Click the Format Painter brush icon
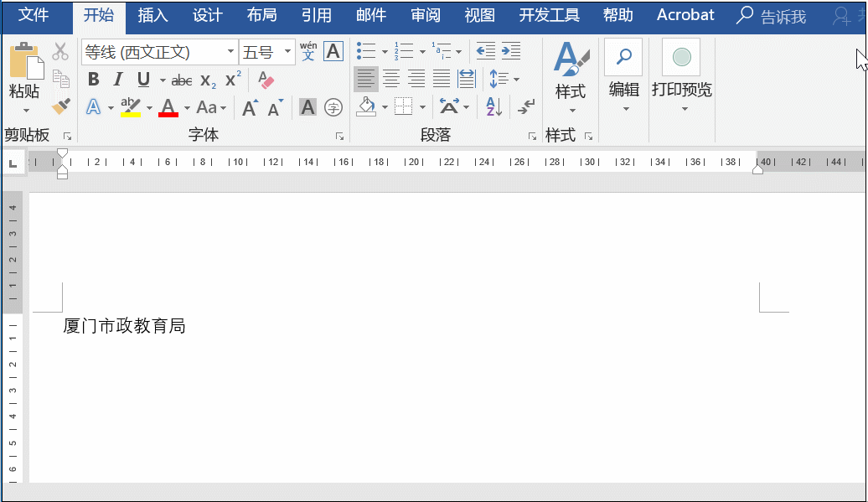Image resolution: width=868 pixels, height=502 pixels. [x=60, y=106]
